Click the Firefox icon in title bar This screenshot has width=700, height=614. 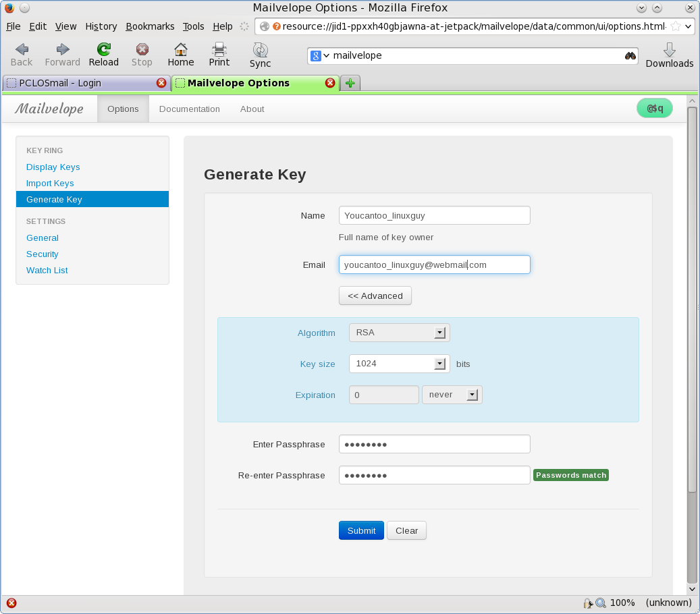pyautogui.click(x=9, y=7)
